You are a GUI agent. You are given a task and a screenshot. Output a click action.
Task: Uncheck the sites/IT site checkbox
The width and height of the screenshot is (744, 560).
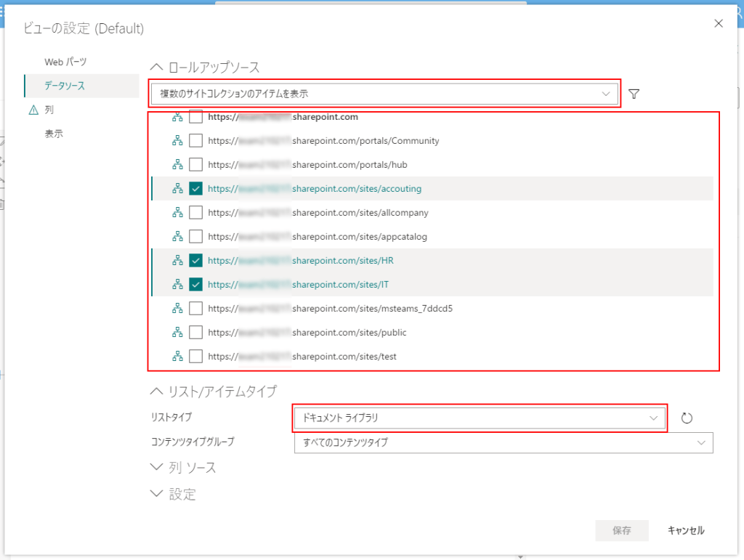(195, 284)
